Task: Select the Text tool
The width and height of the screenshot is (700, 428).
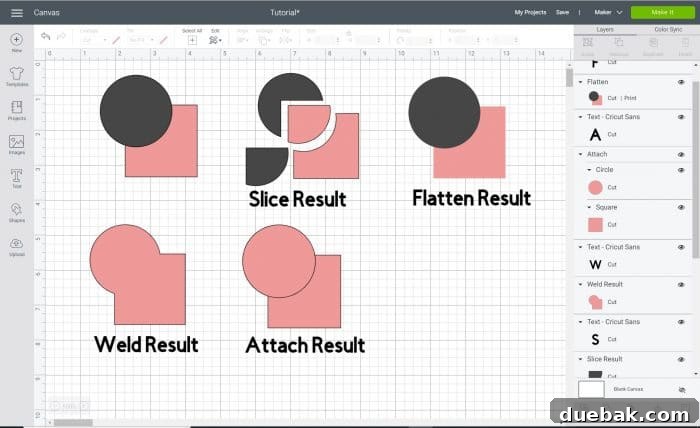Action: pos(17,175)
